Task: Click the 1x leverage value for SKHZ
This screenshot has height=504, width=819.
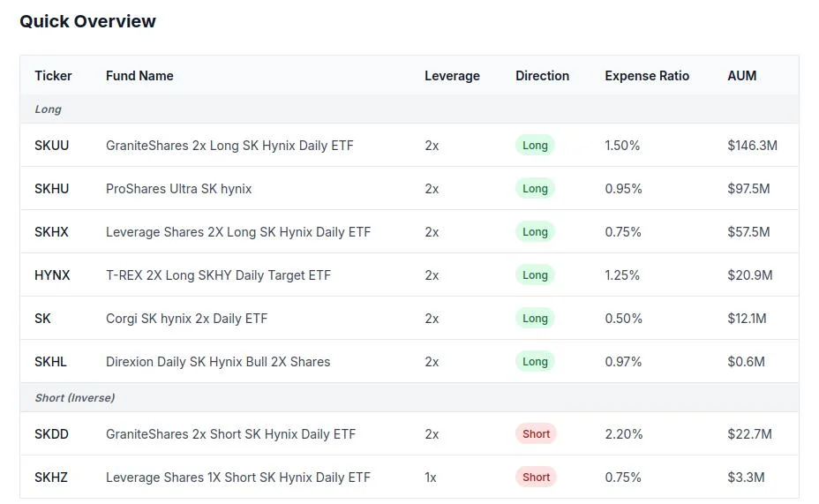Action: [431, 478]
